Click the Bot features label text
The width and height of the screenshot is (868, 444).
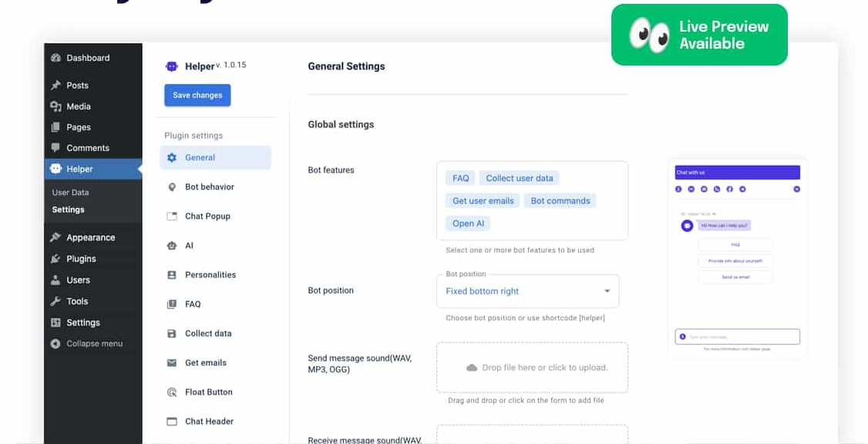pos(331,170)
